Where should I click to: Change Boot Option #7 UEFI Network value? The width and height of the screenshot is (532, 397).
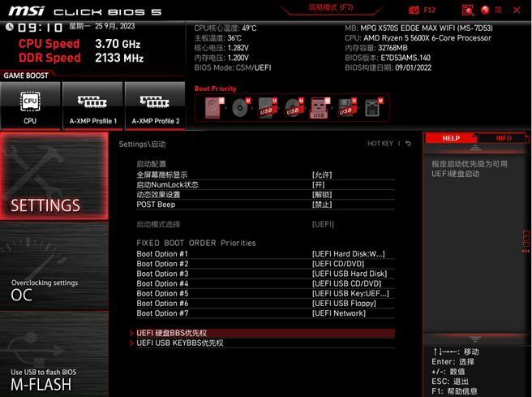pyautogui.click(x=339, y=313)
